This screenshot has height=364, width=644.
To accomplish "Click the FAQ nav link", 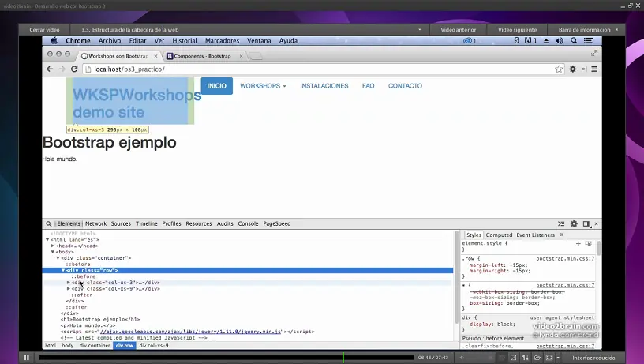I will tap(368, 86).
